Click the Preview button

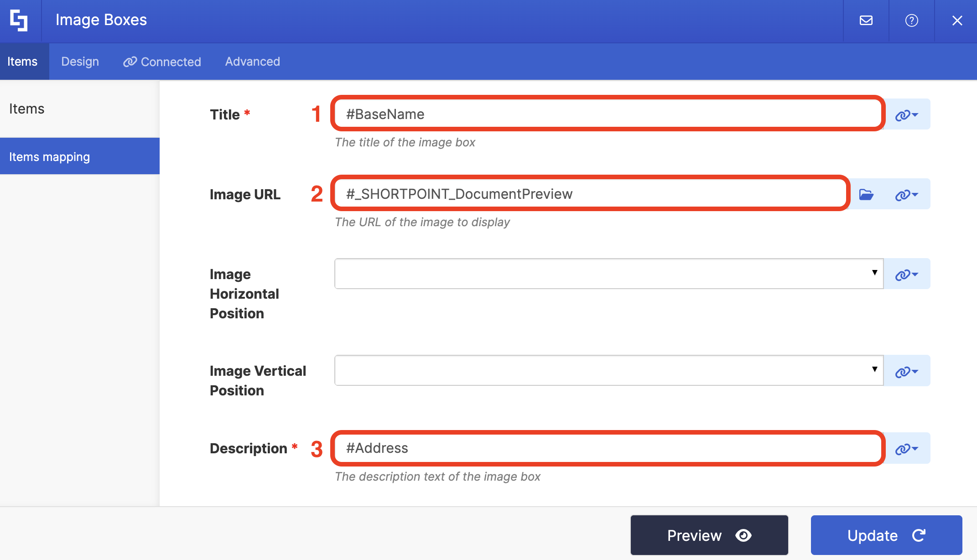pyautogui.click(x=709, y=535)
